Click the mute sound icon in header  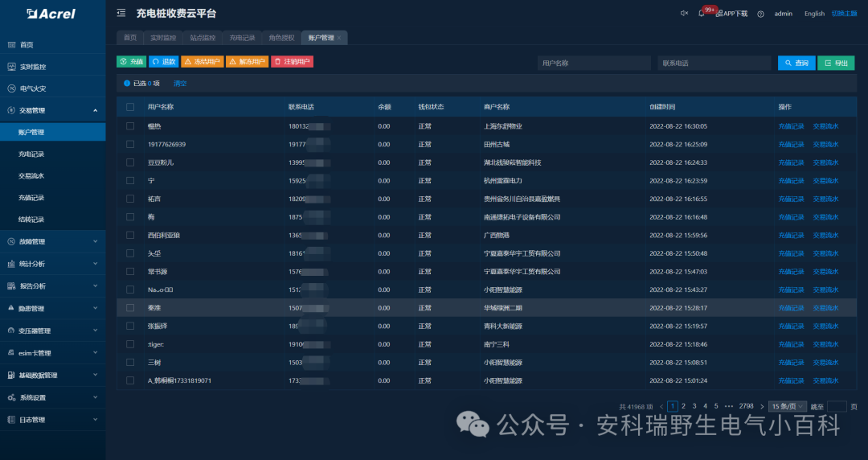684,14
